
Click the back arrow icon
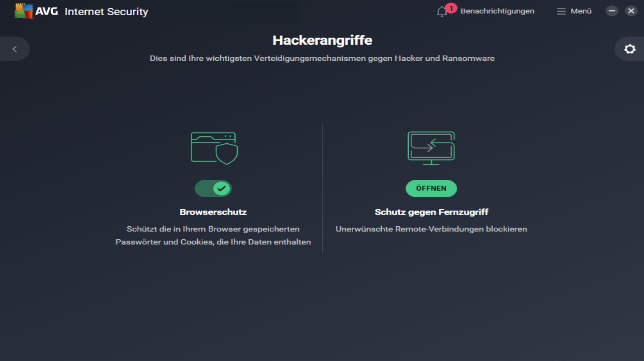click(14, 49)
